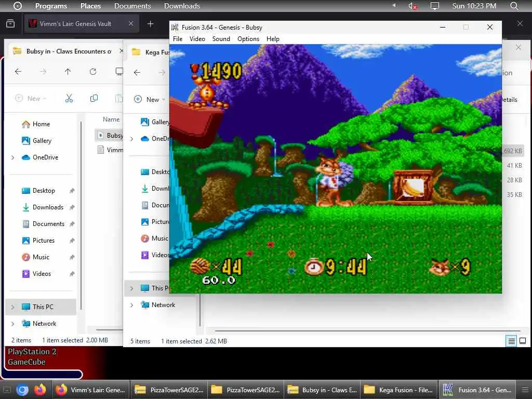
Task: Open the Help menu in Fusion
Action: tap(273, 39)
